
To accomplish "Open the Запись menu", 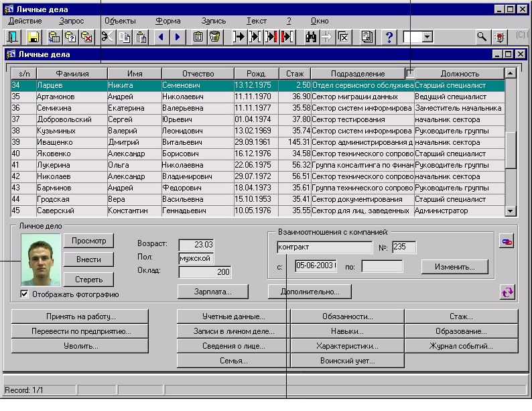I will click(214, 21).
